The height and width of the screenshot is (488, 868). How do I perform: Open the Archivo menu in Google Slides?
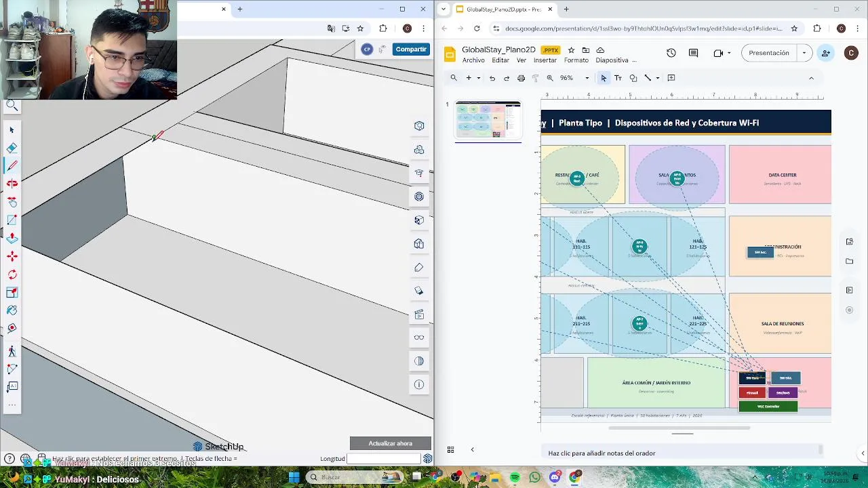473,60
